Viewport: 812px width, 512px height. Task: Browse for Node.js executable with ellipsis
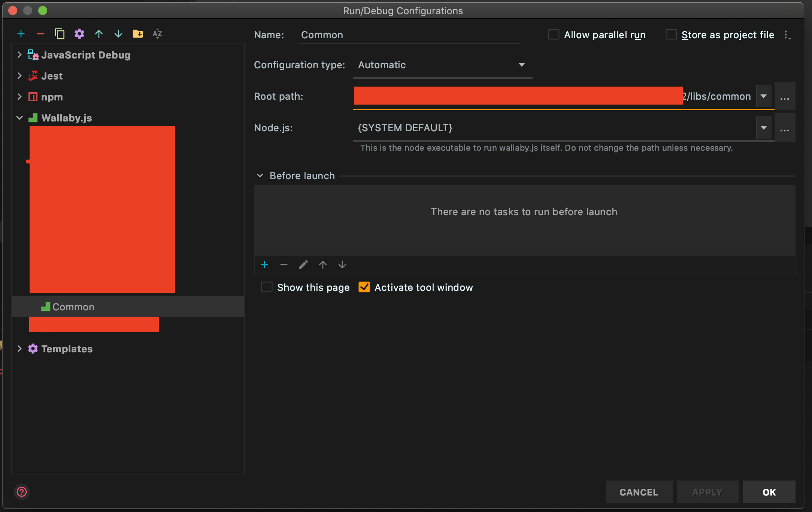[785, 128]
